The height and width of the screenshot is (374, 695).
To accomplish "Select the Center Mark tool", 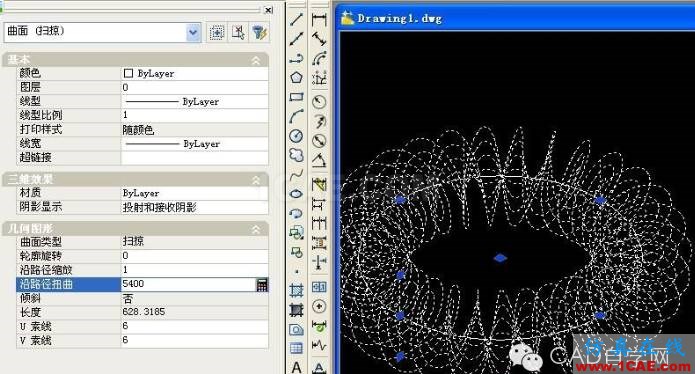I will pos(319,306).
